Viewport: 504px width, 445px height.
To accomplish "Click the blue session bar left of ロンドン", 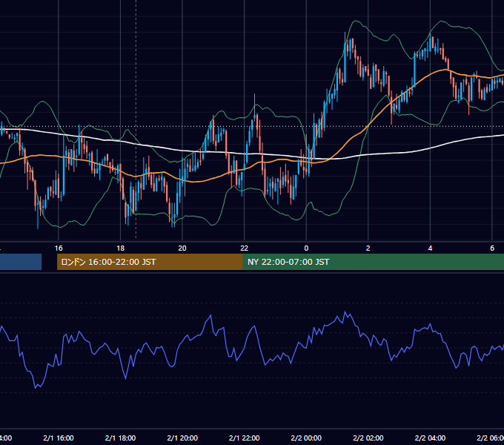I will [21, 262].
